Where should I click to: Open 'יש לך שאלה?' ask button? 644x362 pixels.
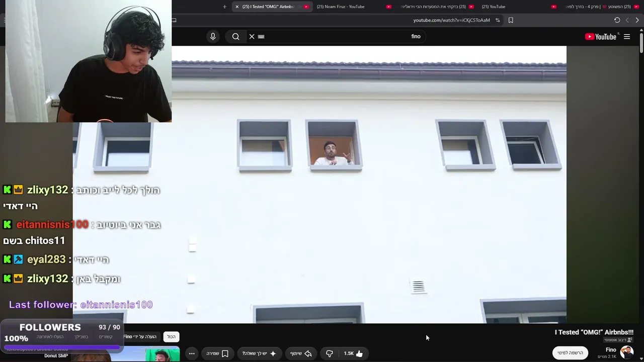click(259, 353)
